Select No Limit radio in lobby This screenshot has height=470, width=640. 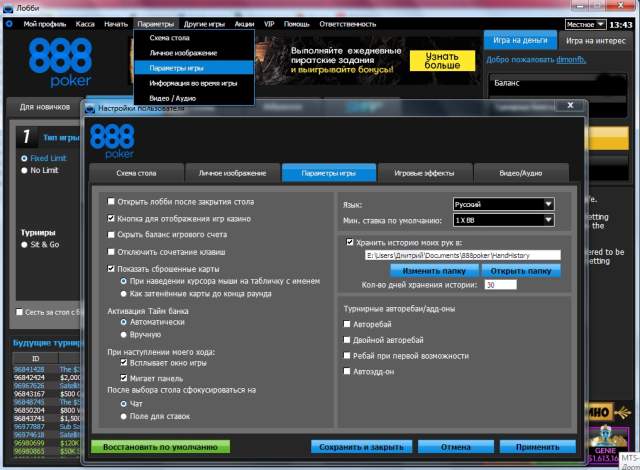click(24, 170)
